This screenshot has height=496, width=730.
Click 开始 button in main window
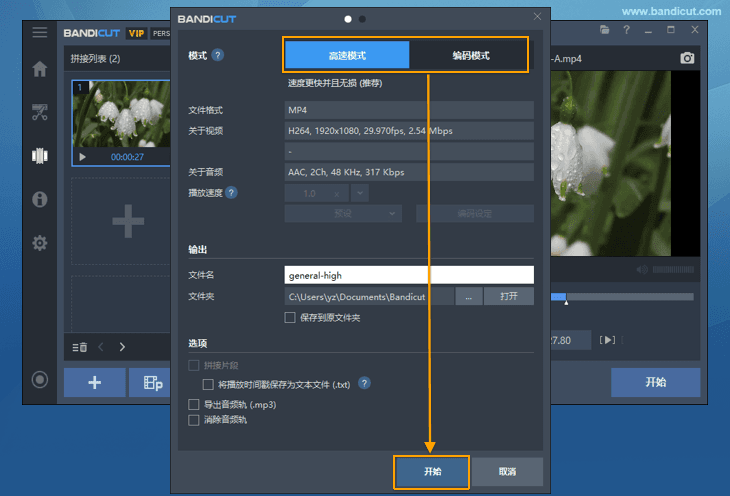click(x=656, y=382)
